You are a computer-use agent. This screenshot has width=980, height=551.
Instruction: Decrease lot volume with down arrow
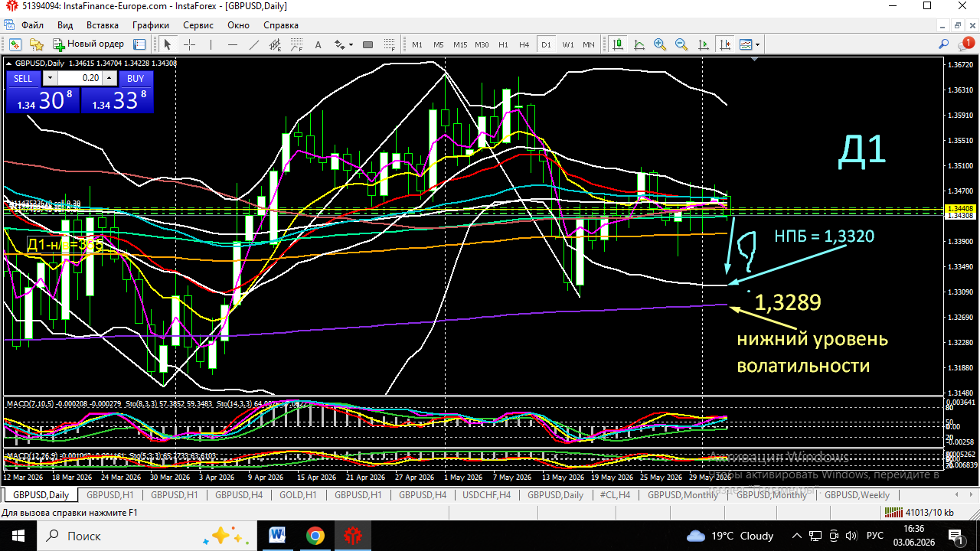coord(50,78)
